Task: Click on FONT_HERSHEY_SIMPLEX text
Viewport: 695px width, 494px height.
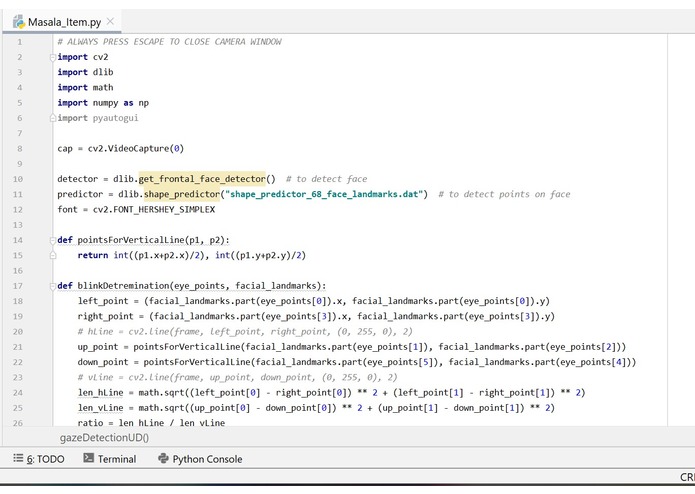Action: pyautogui.click(x=164, y=210)
